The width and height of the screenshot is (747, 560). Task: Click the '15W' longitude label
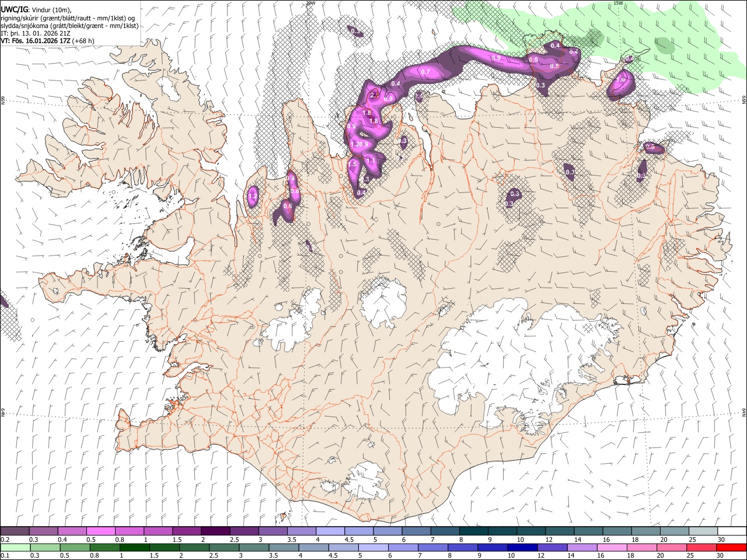click(618, 3)
